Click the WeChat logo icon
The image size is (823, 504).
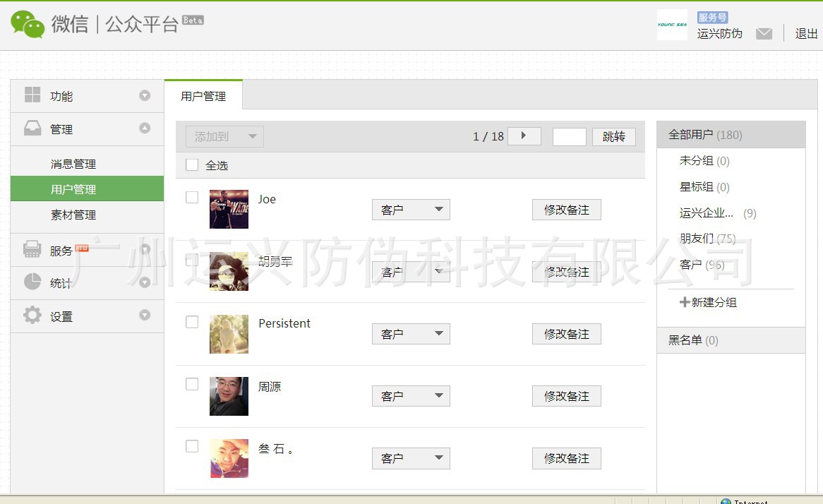click(x=28, y=24)
